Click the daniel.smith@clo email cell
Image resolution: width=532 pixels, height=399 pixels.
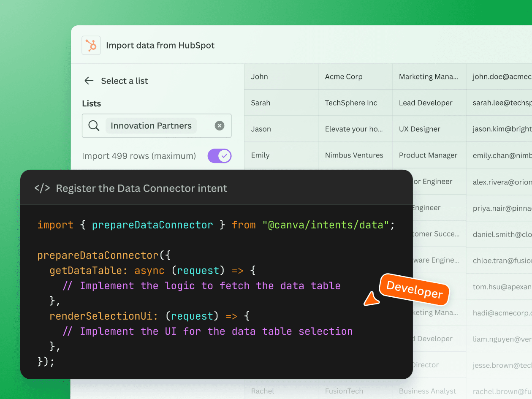coord(499,234)
